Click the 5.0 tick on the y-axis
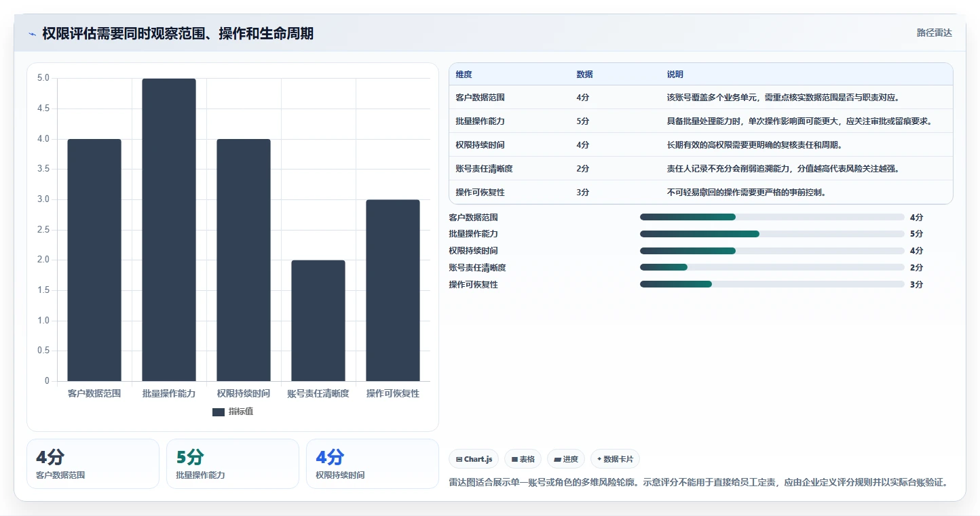The width and height of the screenshot is (980, 516). 43,78
